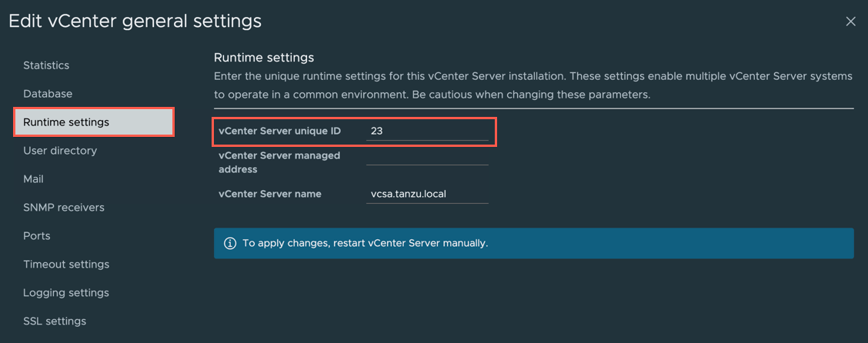
Task: Go to SSL settings section
Action: coord(55,321)
